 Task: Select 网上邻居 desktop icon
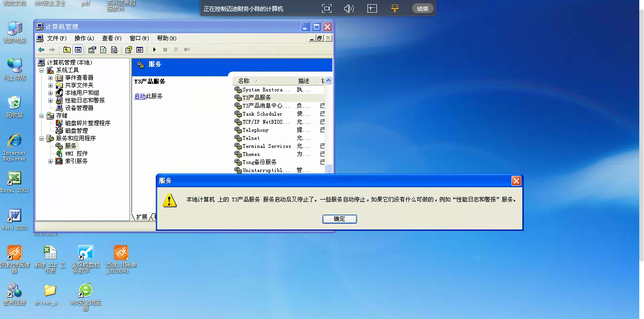click(x=15, y=69)
